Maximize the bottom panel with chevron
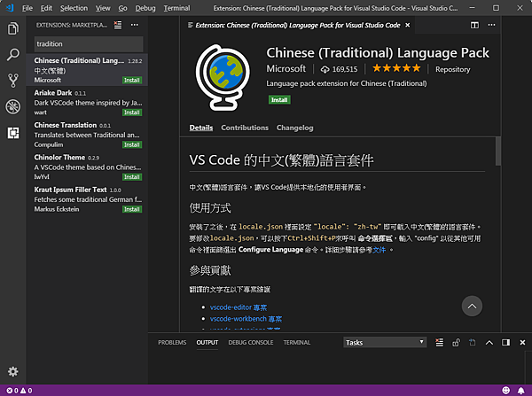The width and height of the screenshot is (532, 396). [489, 343]
